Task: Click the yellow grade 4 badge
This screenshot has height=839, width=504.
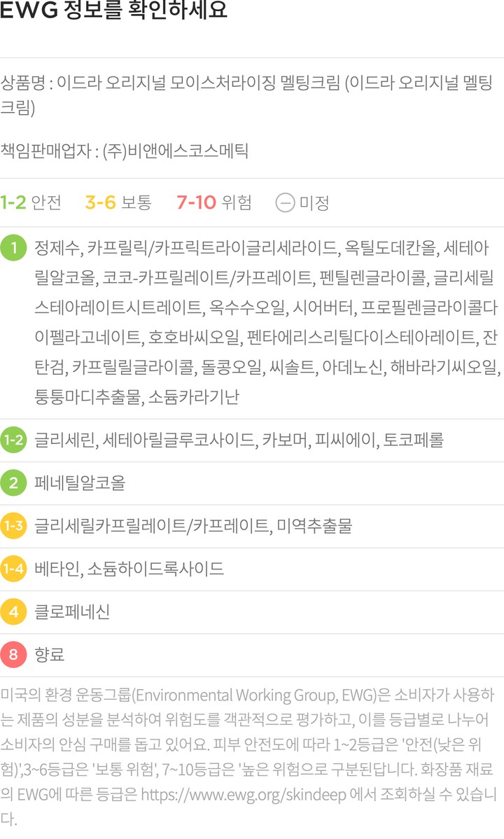Action: (x=13, y=612)
